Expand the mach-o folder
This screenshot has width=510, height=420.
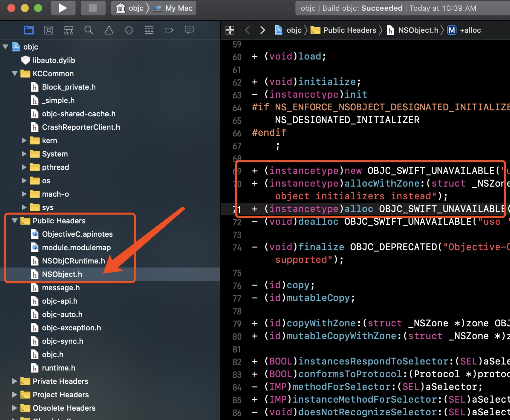24,194
